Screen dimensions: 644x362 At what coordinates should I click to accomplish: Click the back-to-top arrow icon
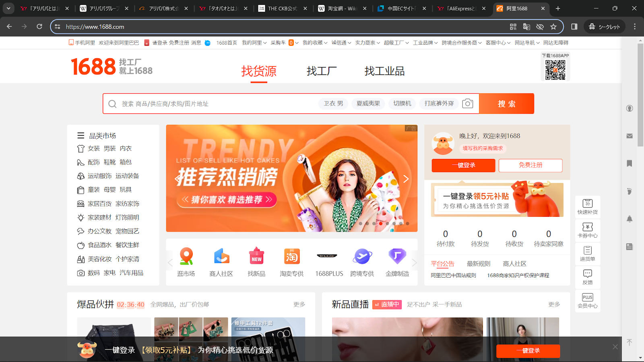tap(630, 342)
